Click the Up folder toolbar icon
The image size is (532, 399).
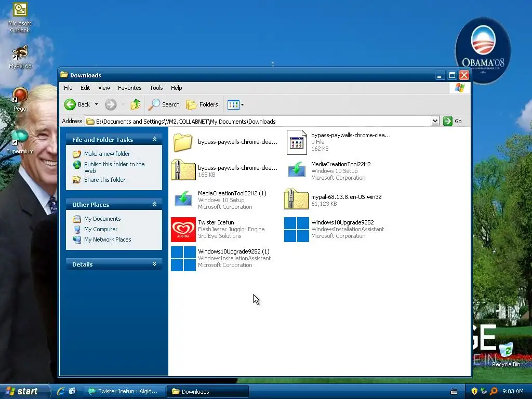click(x=136, y=104)
